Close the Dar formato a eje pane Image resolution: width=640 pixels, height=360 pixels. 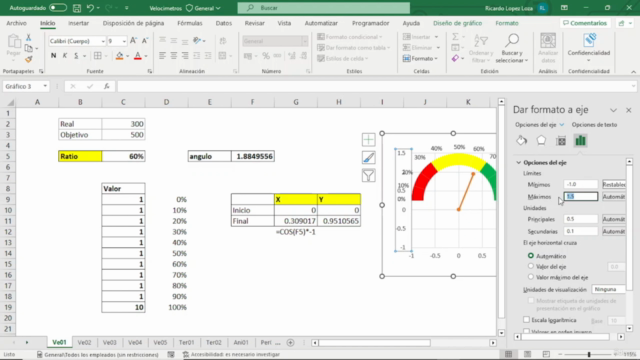point(629,110)
